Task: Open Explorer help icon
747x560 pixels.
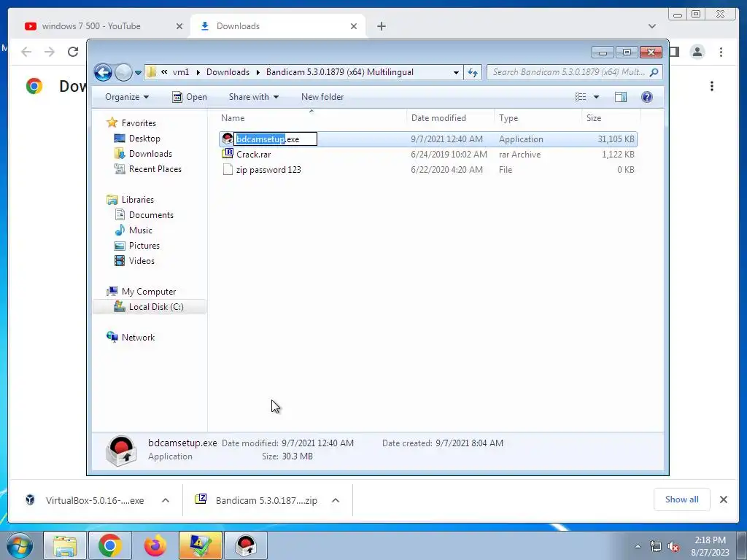Action: tap(646, 97)
